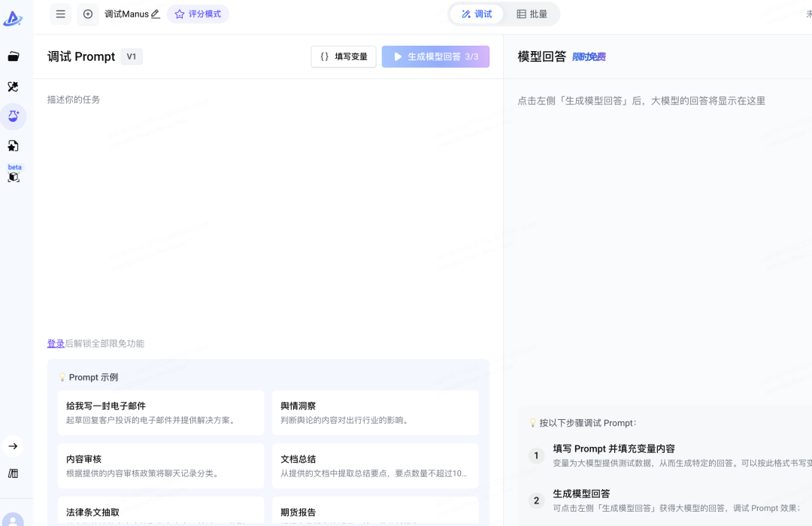Click the 生成模型回答 button

pyautogui.click(x=435, y=56)
